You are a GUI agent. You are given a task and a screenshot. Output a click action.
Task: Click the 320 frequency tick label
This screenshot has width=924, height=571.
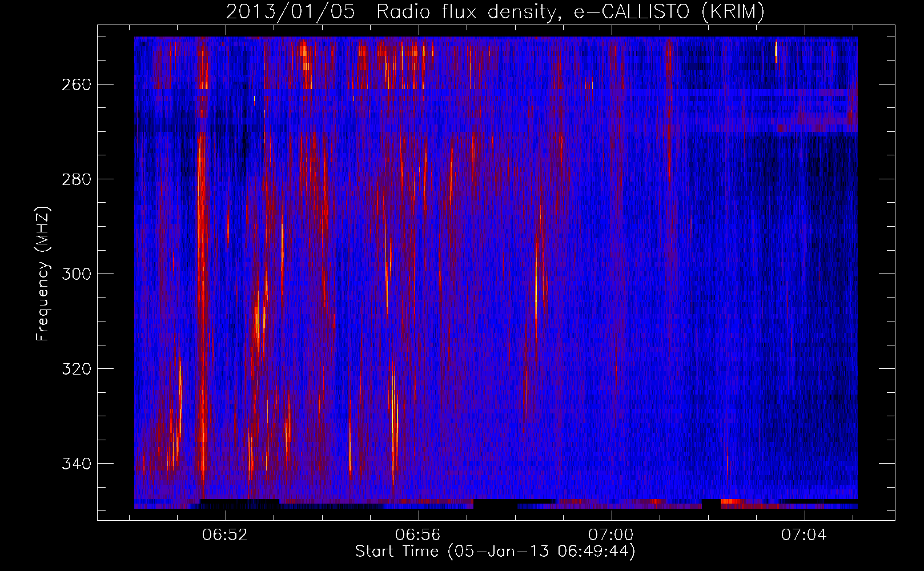coord(75,369)
